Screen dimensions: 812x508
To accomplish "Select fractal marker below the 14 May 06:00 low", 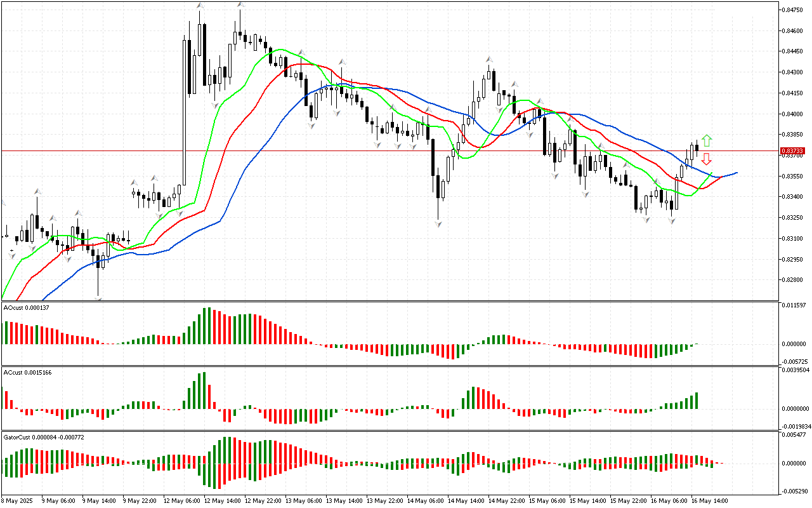I will [x=438, y=224].
